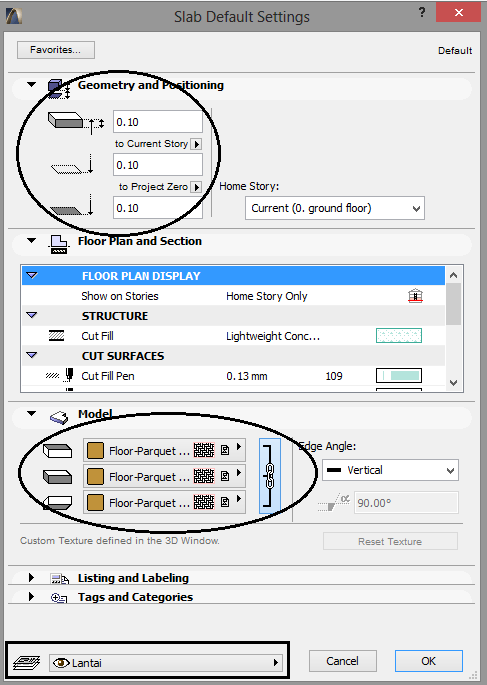Collapse the STRUCTURE group
Viewport: 487px width, 685px height.
tap(32, 315)
